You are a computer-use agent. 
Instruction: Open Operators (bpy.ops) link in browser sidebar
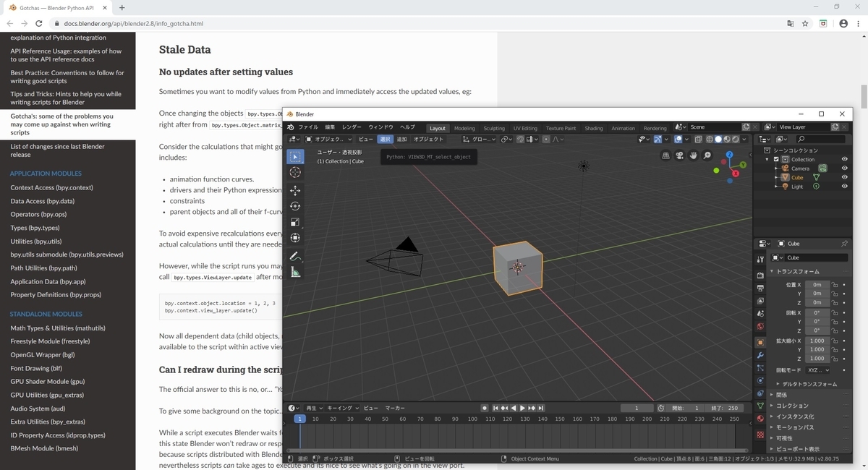tap(38, 215)
